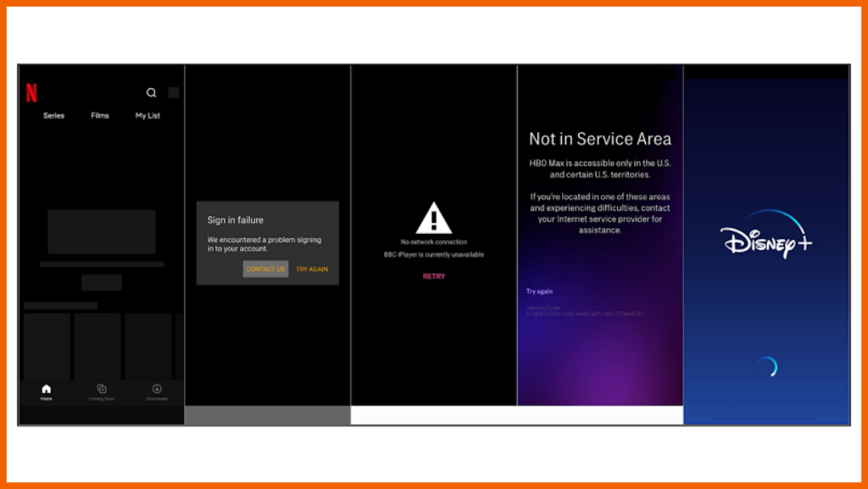868x489 pixels.
Task: Click the Not in Service Area heading
Action: 600,139
